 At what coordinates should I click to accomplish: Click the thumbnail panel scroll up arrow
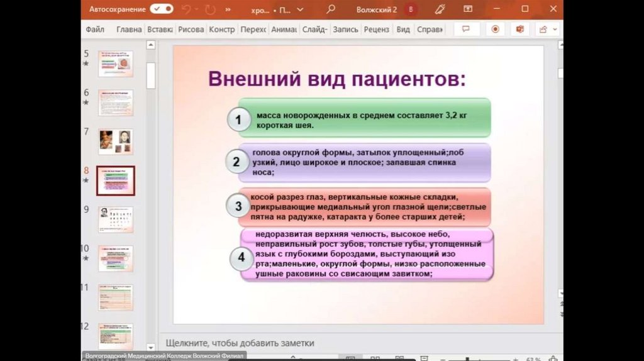coord(151,45)
